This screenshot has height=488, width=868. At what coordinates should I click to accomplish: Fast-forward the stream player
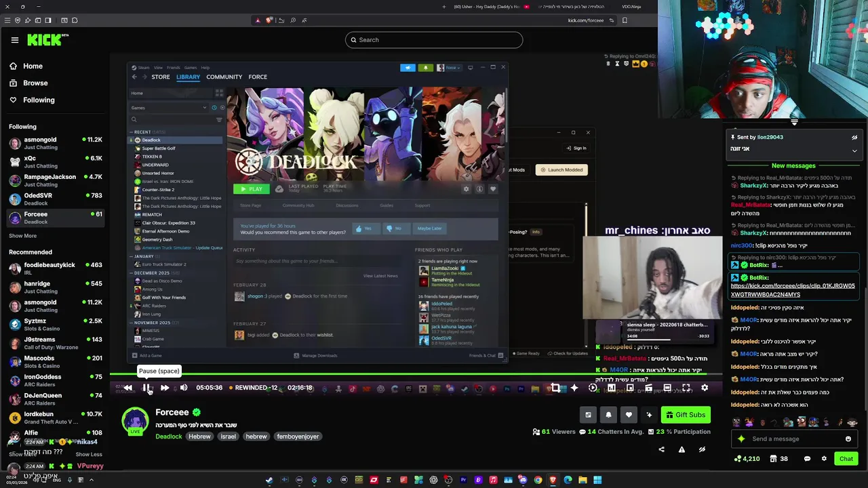pos(165,388)
